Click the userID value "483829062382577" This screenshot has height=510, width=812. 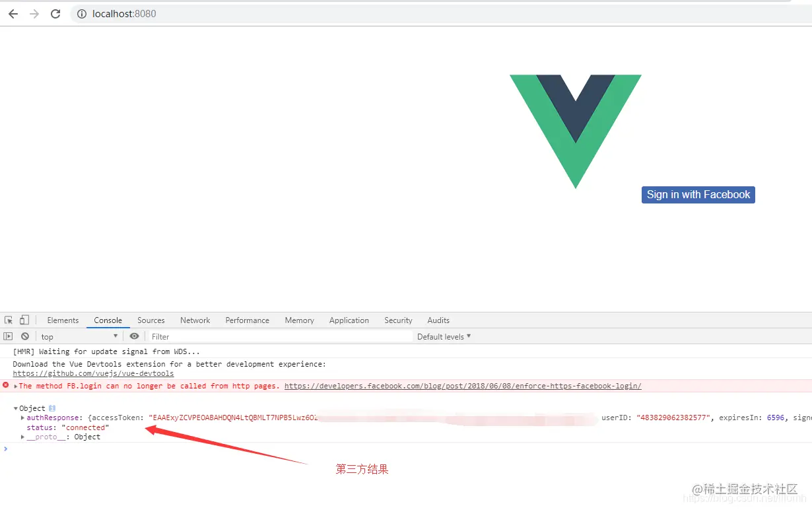pos(673,418)
